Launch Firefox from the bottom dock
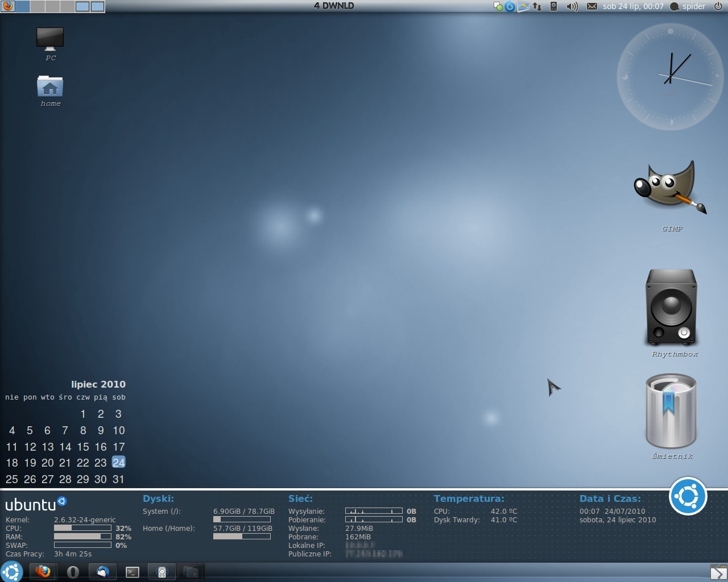 tap(43, 572)
